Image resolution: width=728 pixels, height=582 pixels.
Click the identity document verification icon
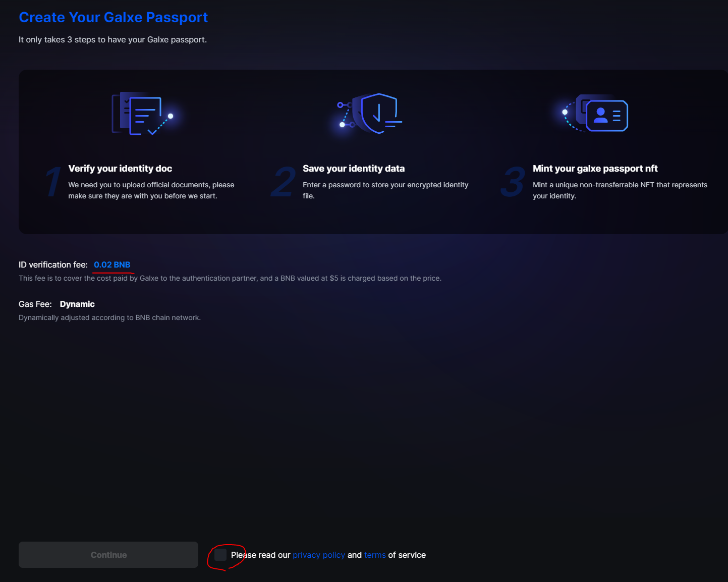tap(142, 114)
